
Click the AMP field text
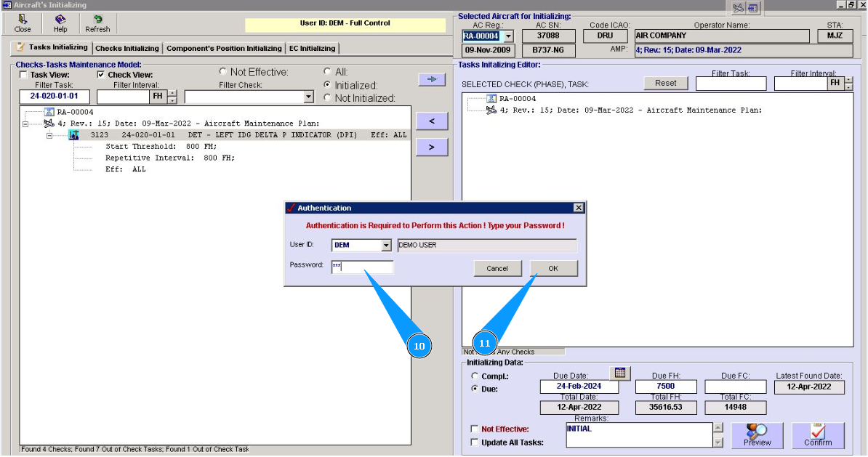744,50
